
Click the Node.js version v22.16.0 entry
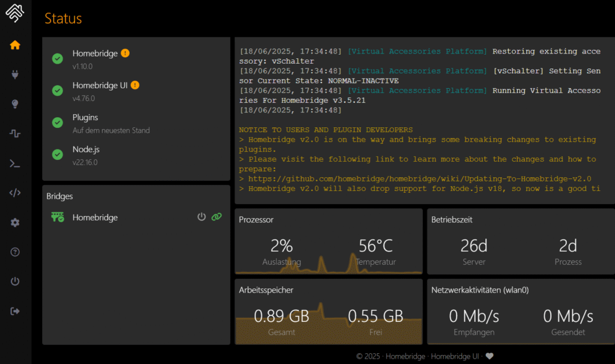tap(85, 162)
